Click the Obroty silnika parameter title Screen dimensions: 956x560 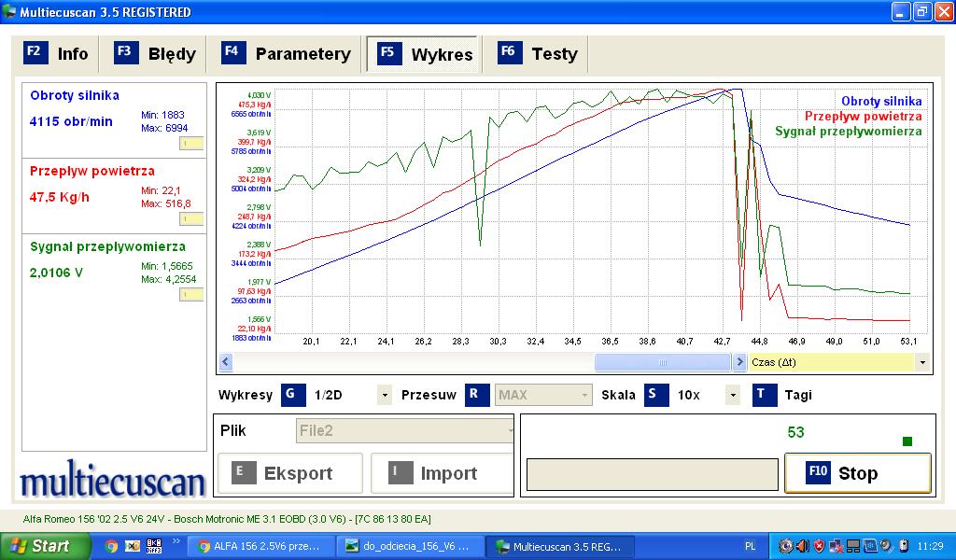coord(75,95)
